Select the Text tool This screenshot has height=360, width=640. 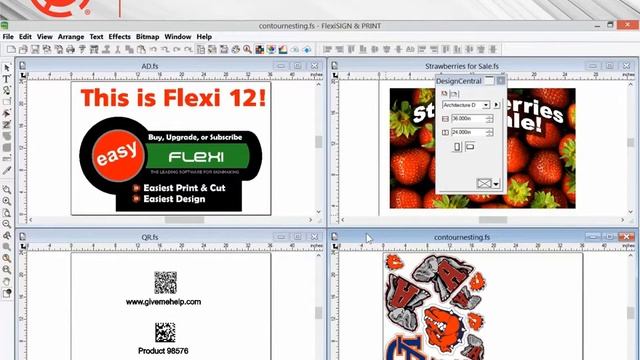(x=7, y=79)
